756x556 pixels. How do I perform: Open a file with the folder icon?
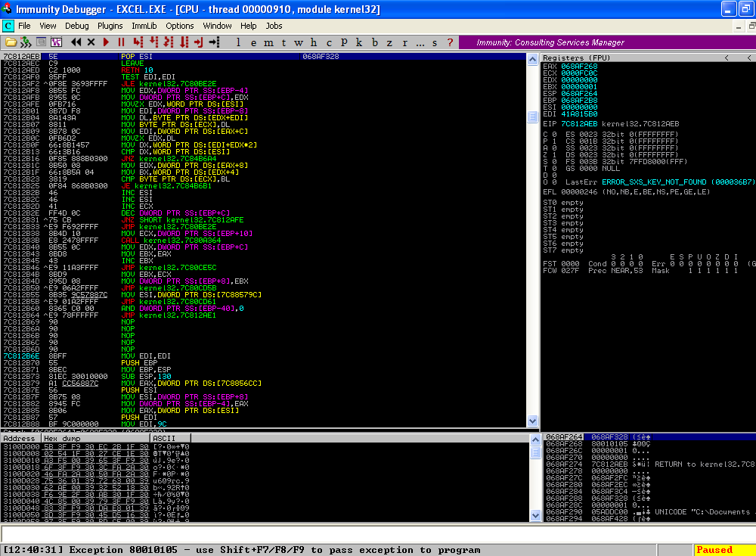pos(11,42)
